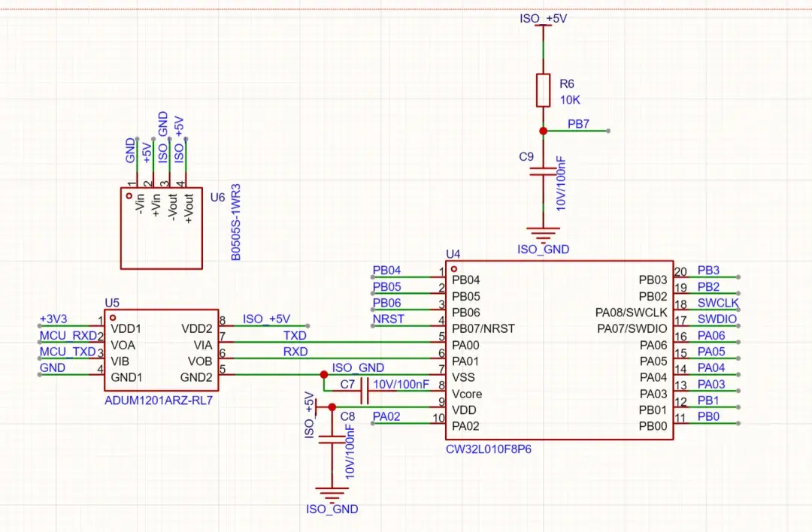This screenshot has height=532, width=812.
Task: Select the CW32L010F8P6 part name text
Action: [489, 449]
